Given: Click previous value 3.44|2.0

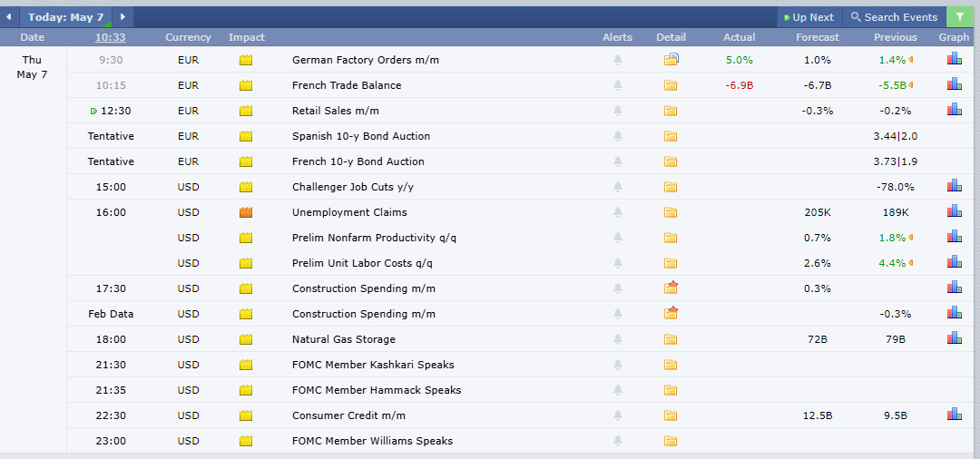Looking at the screenshot, I should click(895, 136).
